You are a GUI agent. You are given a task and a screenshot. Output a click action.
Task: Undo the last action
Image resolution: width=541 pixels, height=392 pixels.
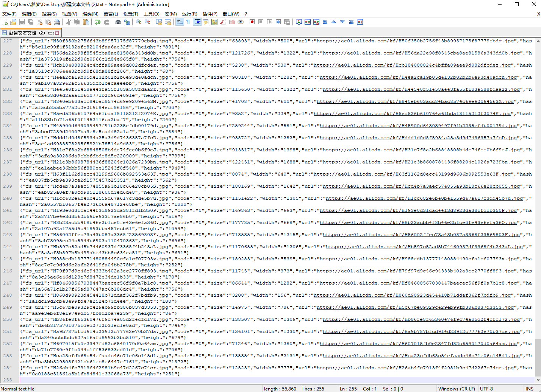pos(98,22)
